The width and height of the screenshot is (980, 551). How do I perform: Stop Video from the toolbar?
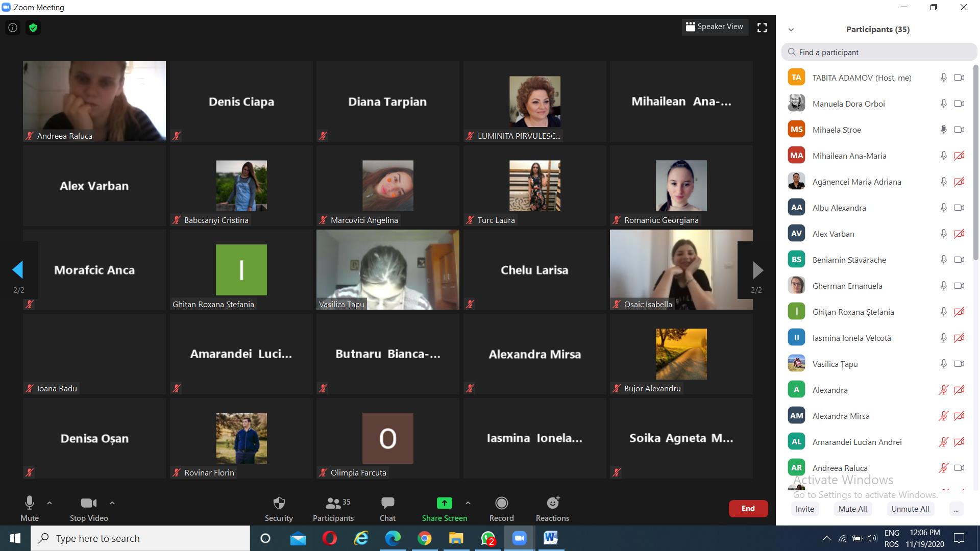tap(89, 509)
